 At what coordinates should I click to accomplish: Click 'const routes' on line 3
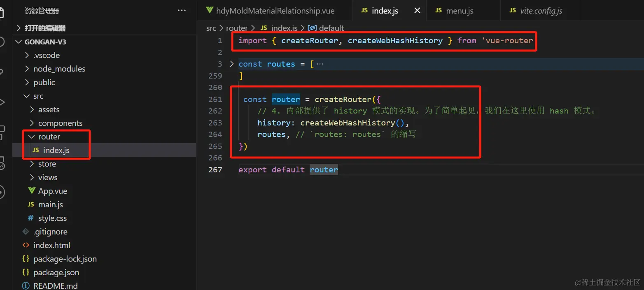pos(266,64)
